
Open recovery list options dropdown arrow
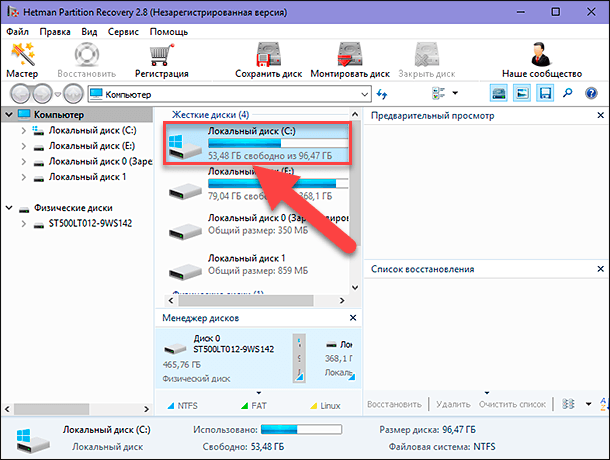(588, 404)
